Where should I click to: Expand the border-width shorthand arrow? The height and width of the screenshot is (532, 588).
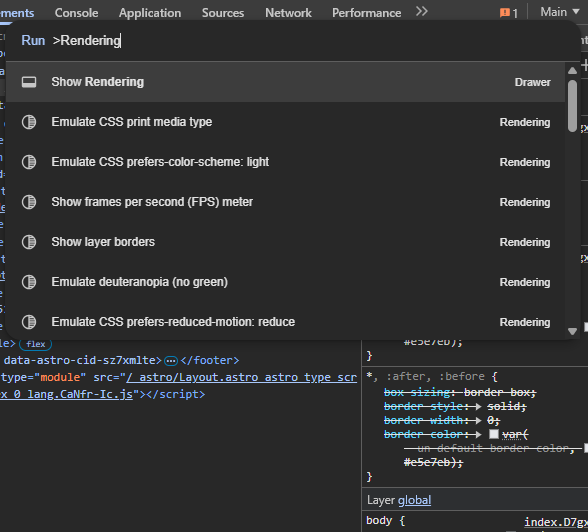pos(478,420)
